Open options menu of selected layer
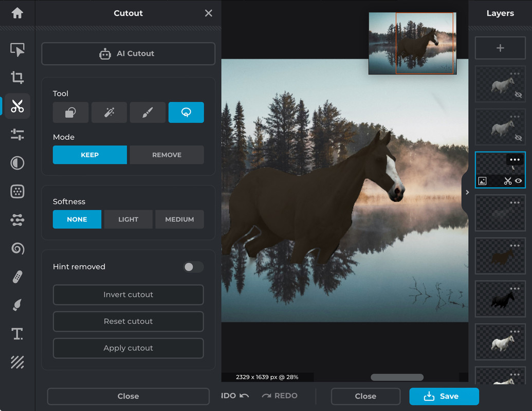 515,160
